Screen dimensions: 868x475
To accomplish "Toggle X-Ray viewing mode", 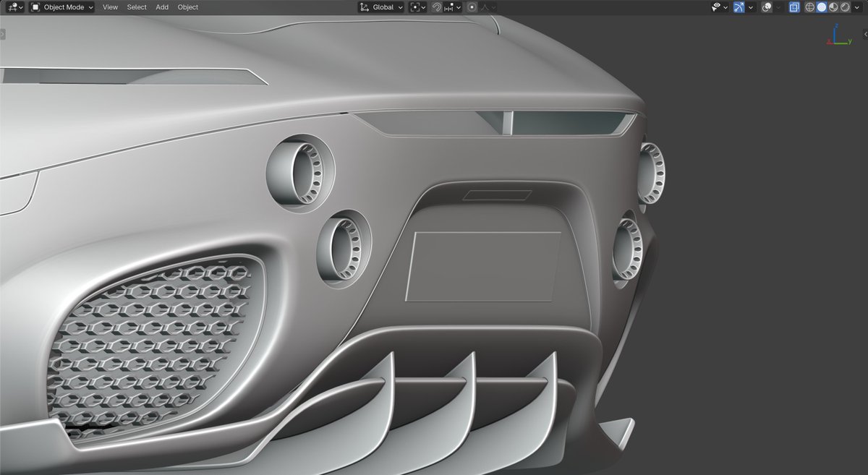I will click(793, 7).
